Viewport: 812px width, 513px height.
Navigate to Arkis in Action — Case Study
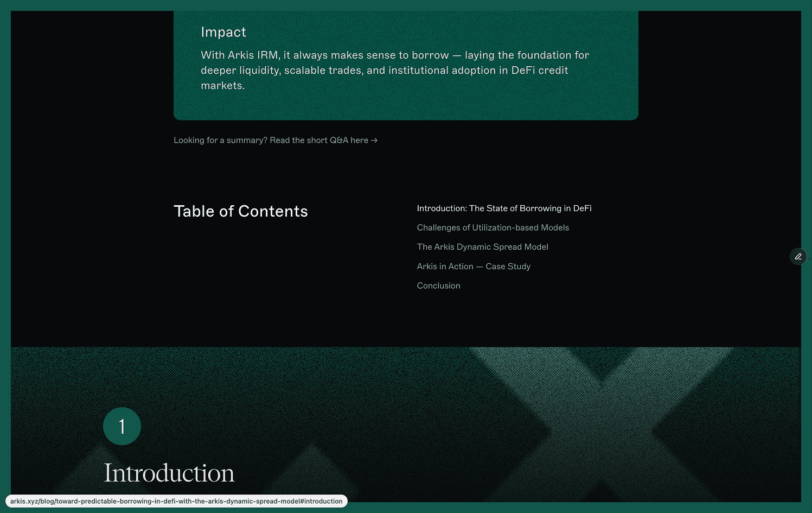(474, 267)
